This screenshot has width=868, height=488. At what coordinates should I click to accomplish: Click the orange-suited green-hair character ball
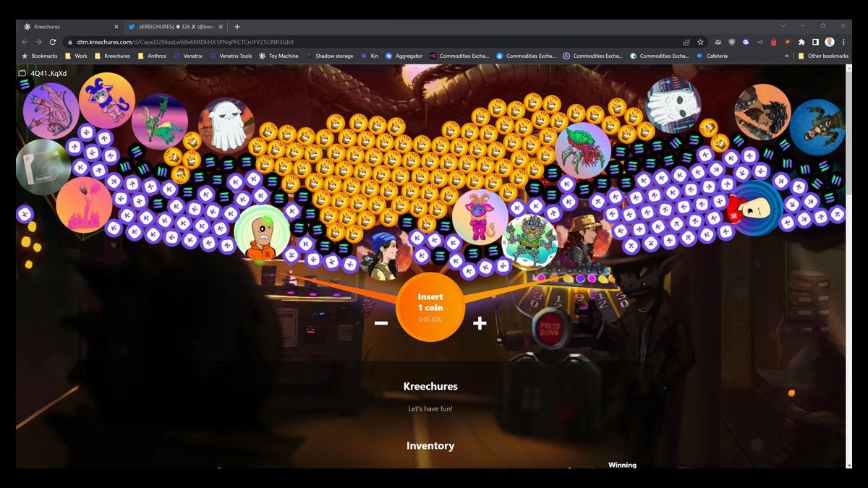(x=262, y=232)
